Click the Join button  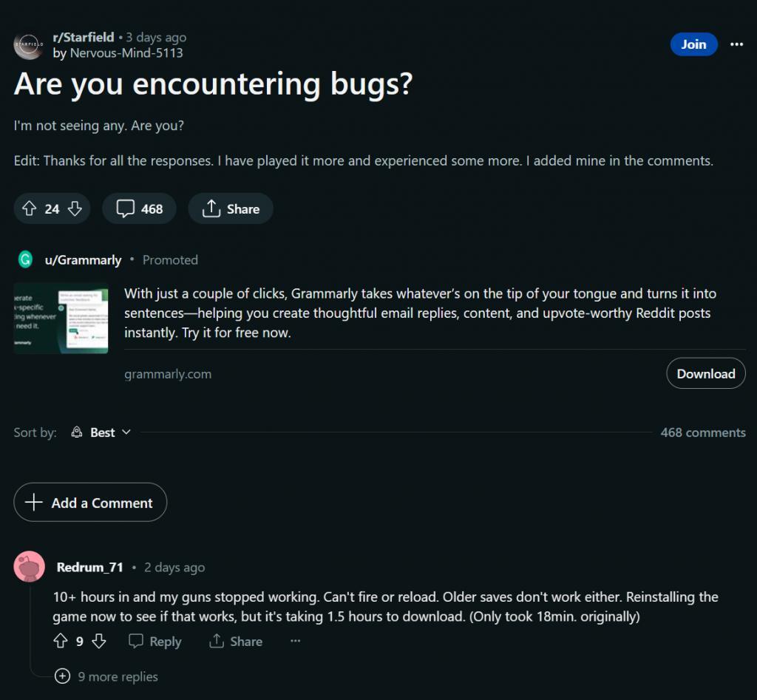pos(693,44)
